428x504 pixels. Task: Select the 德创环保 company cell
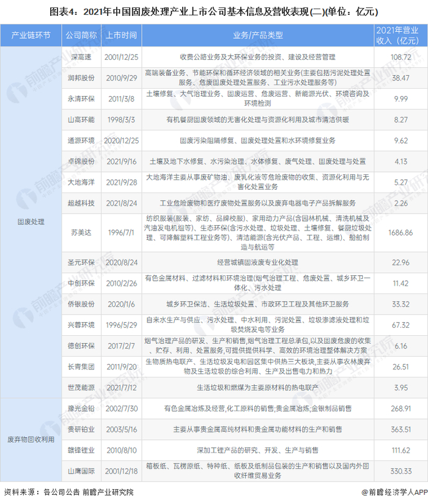coord(81,346)
